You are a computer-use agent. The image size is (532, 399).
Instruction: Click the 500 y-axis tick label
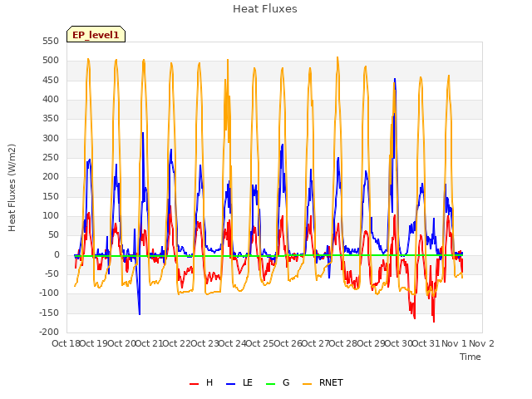point(51,61)
